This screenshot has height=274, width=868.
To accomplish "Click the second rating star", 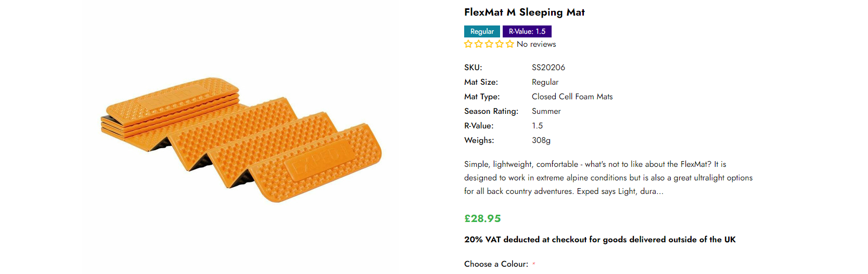I will click(x=479, y=44).
